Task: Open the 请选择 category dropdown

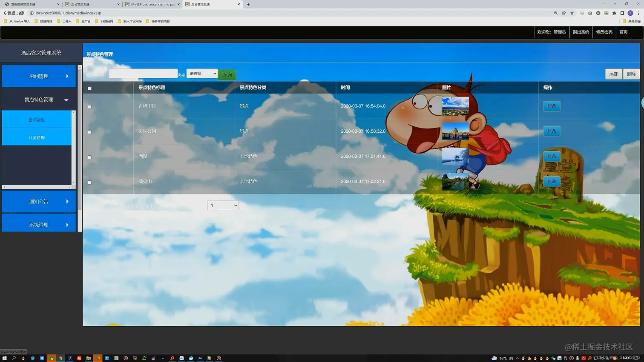Action: [202, 74]
